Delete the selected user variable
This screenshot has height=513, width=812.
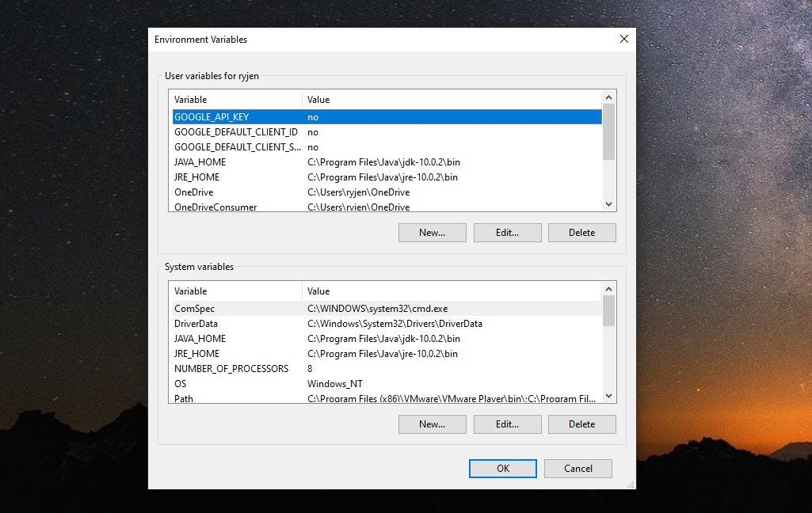tap(582, 233)
